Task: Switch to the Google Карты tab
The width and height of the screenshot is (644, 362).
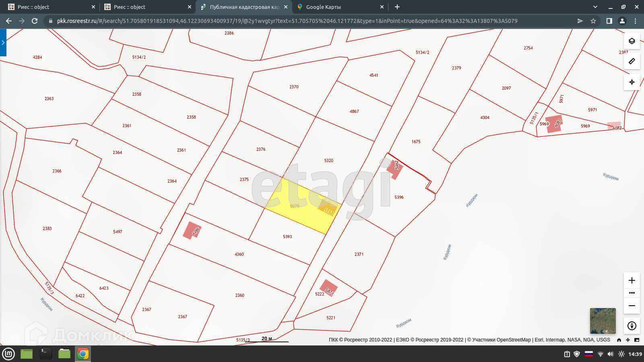Action: coord(323,7)
